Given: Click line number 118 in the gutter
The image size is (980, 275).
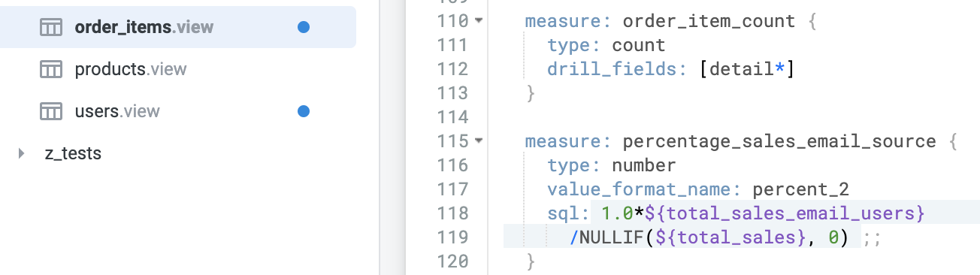Looking at the screenshot, I should 452,213.
